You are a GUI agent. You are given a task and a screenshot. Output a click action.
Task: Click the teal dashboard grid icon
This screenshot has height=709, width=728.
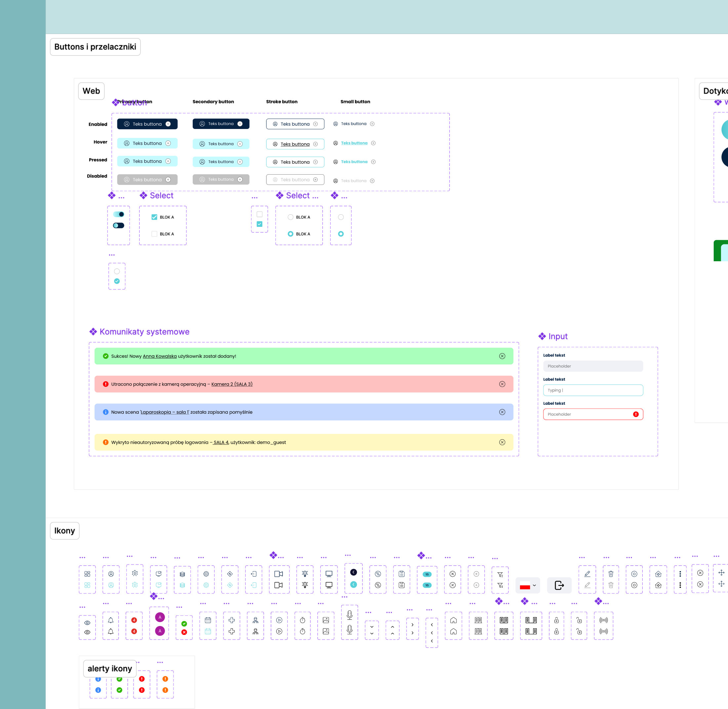[87, 585]
